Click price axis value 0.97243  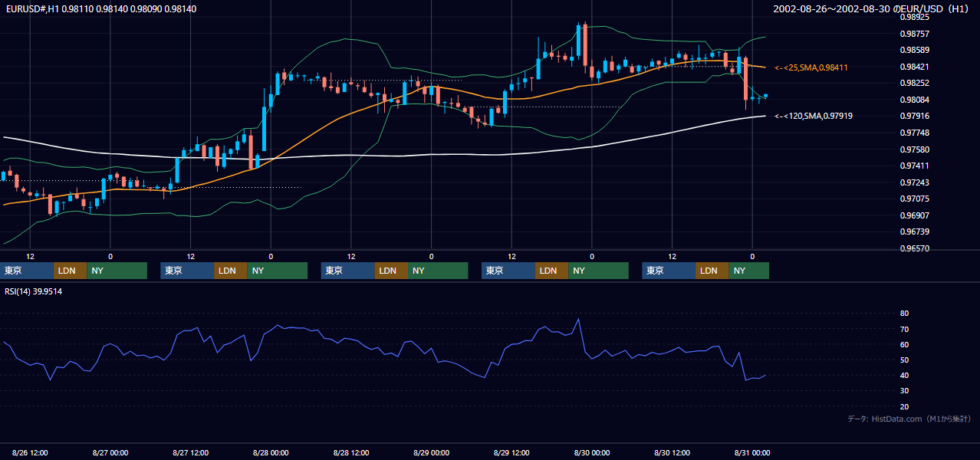pos(915,182)
